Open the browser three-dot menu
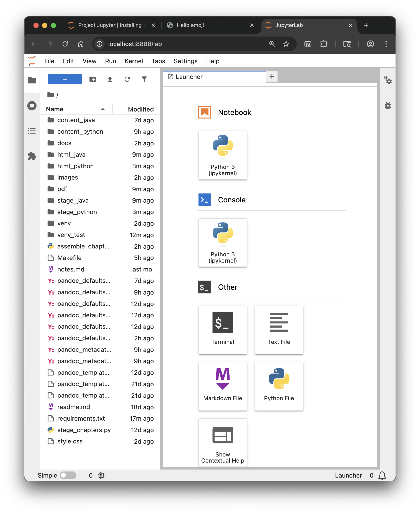This screenshot has height=513, width=420. [x=386, y=44]
